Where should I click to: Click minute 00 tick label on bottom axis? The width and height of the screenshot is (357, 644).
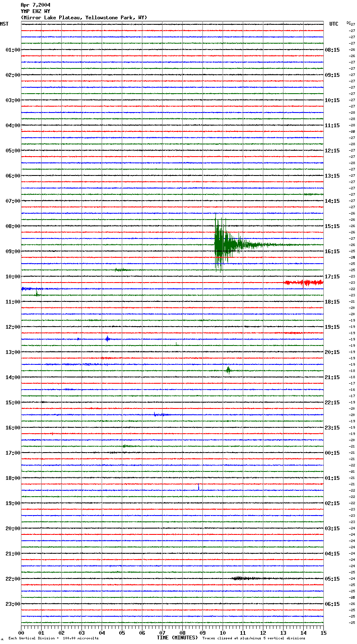pos(21,633)
